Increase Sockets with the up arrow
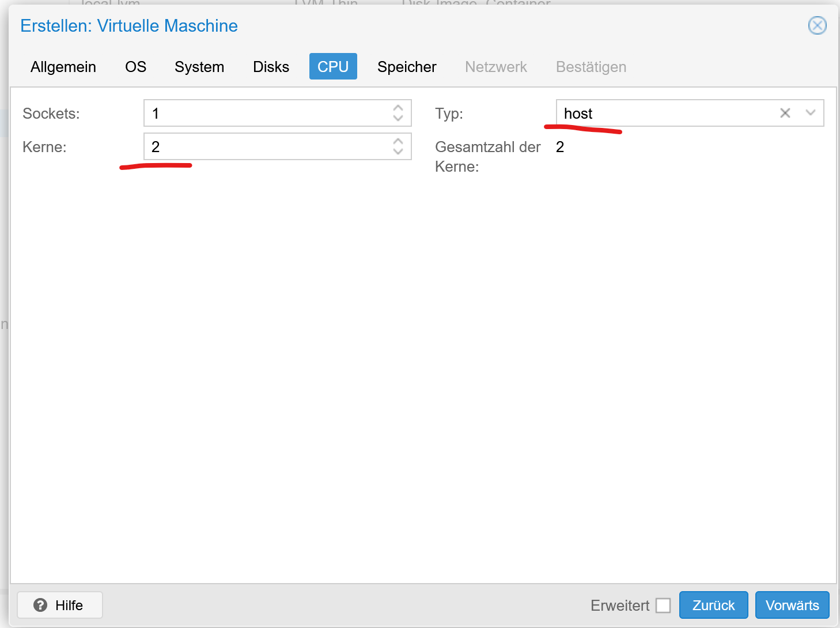 pos(398,107)
